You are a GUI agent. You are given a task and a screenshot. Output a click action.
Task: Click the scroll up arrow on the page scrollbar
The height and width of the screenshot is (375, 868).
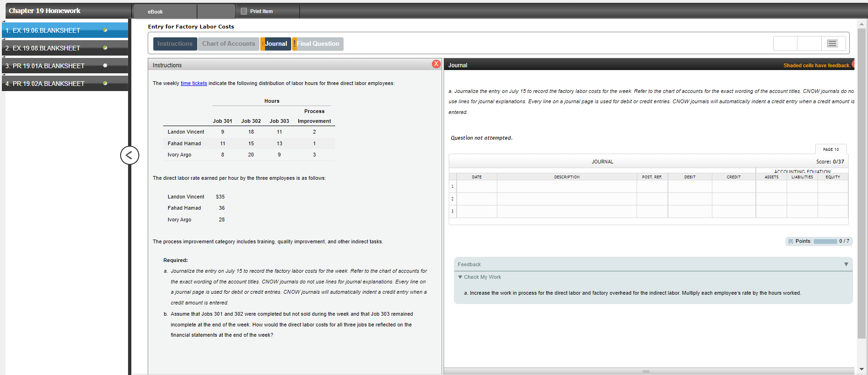click(x=862, y=24)
